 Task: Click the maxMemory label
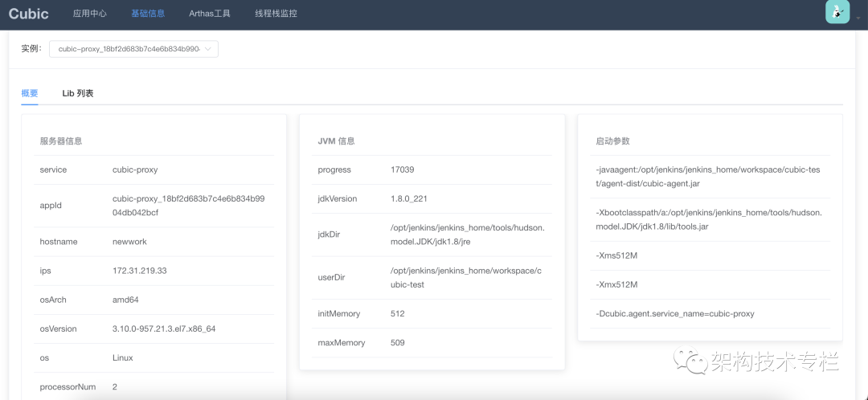coord(342,342)
